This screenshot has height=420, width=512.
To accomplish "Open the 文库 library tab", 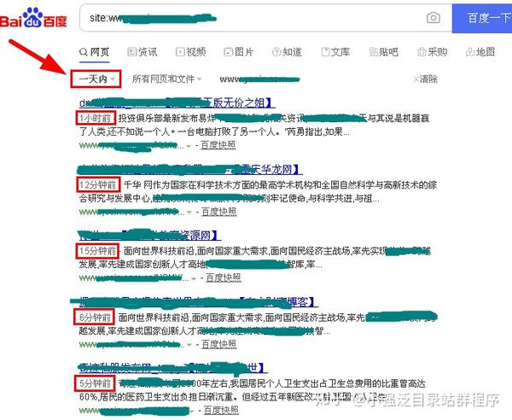I will pyautogui.click(x=335, y=52).
